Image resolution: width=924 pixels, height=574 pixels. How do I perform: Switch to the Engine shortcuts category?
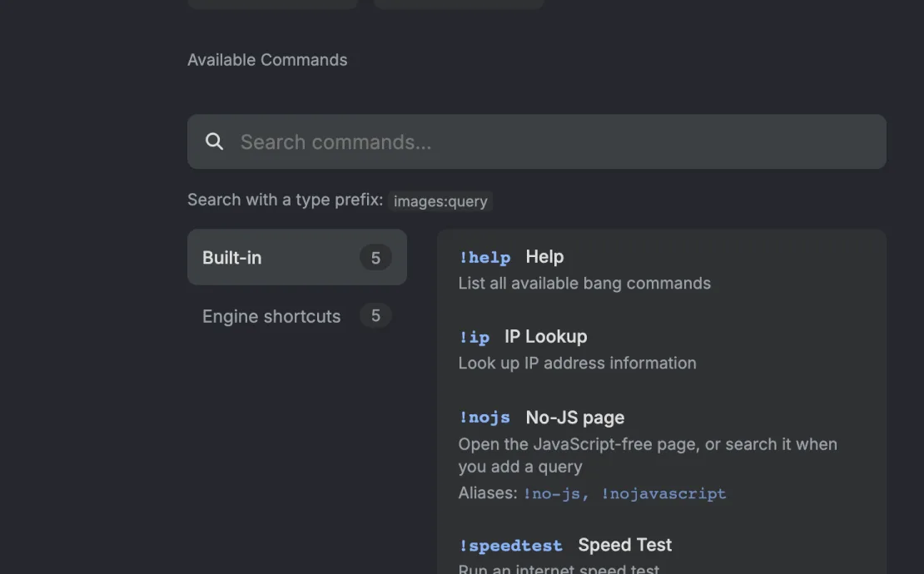(297, 316)
